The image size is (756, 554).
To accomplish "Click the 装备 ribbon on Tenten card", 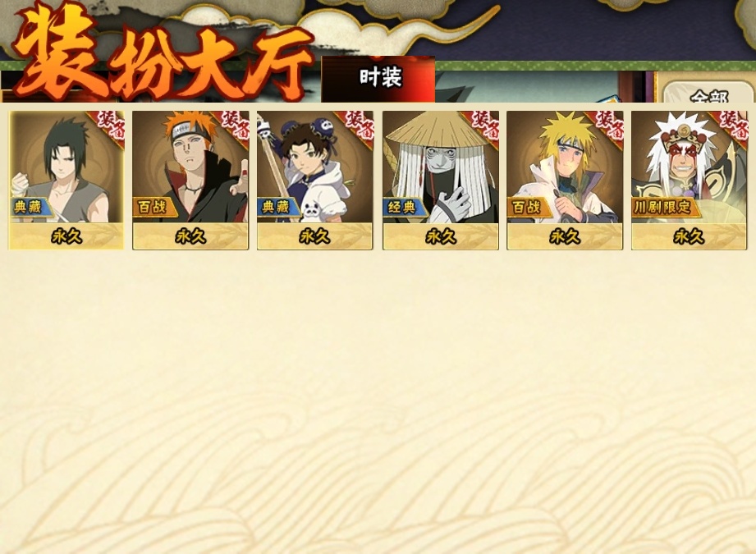I will 358,125.
